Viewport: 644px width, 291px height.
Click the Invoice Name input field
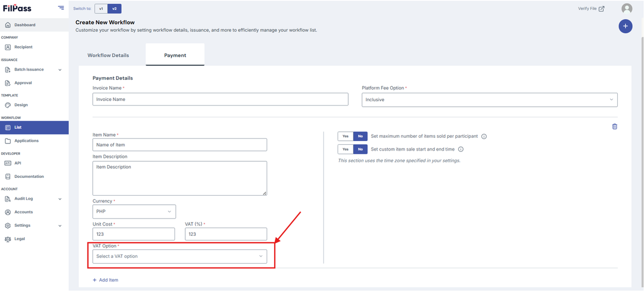pyautogui.click(x=221, y=99)
